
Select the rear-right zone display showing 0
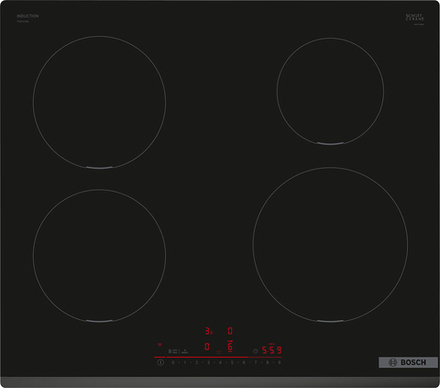point(230,331)
